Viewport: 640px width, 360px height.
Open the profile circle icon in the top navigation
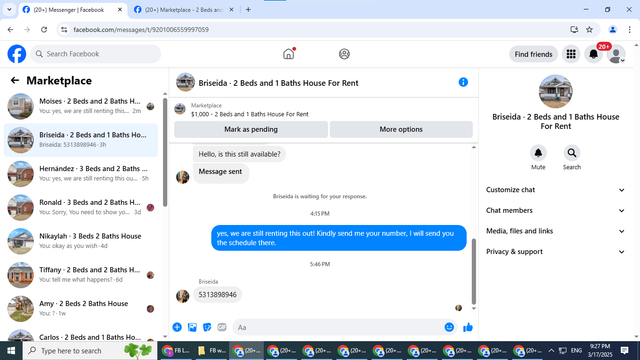click(x=344, y=54)
